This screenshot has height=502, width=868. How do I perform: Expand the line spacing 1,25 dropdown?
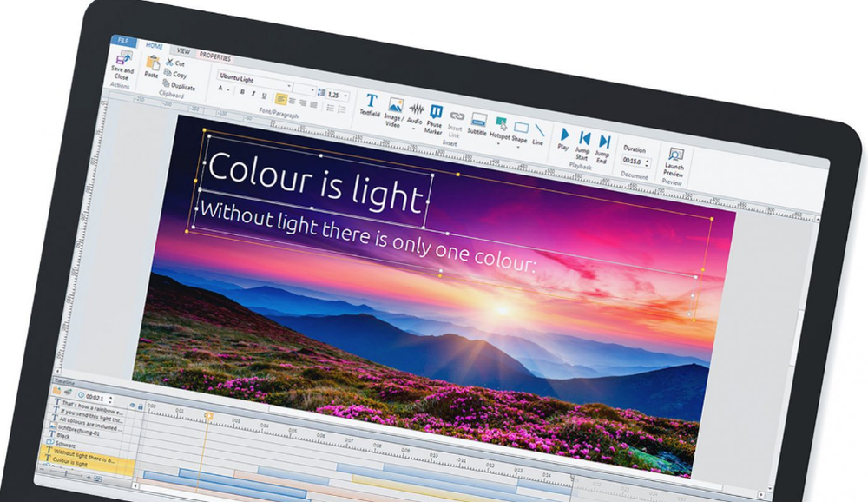pyautogui.click(x=339, y=96)
